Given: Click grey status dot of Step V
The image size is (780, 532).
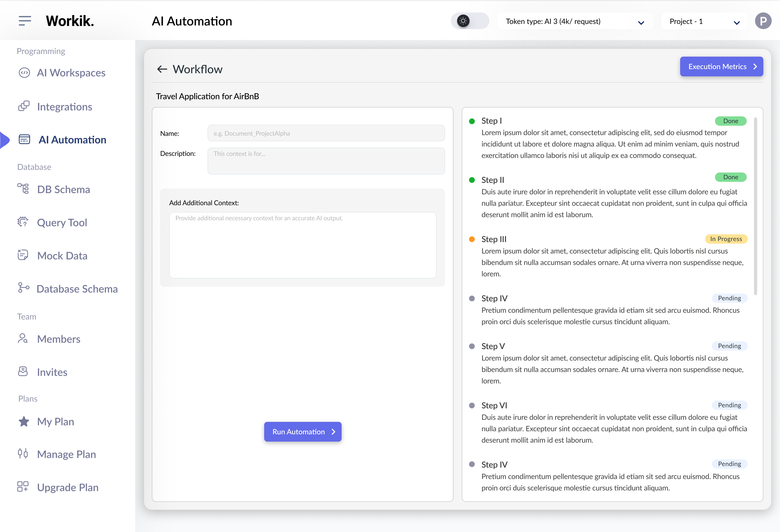Looking at the screenshot, I should click(472, 346).
